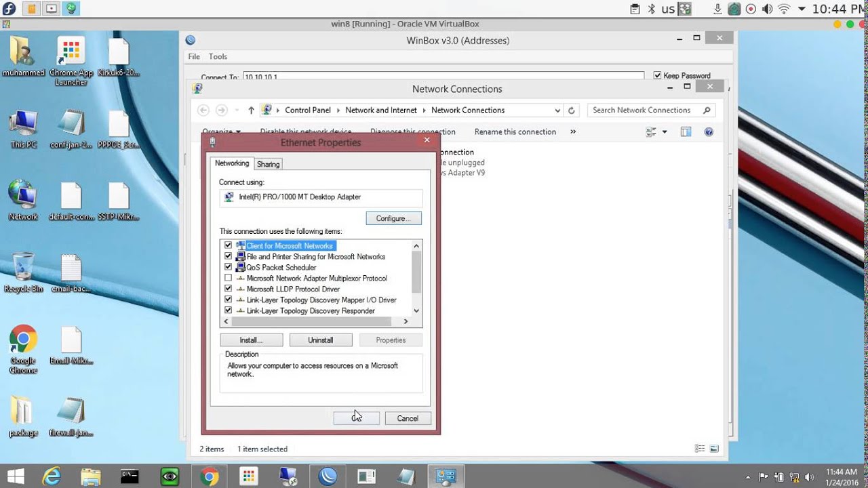This screenshot has width=868, height=488.
Task: Select the SSTP-Mikr file on the desktop
Action: tap(119, 201)
